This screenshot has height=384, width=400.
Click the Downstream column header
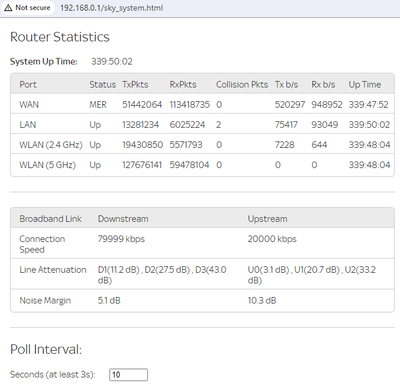pyautogui.click(x=123, y=219)
